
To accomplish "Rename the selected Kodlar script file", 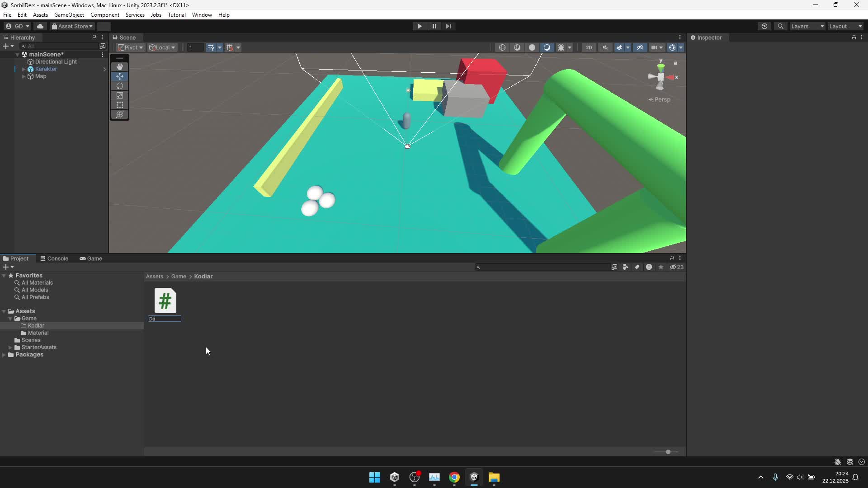I will pos(165,318).
